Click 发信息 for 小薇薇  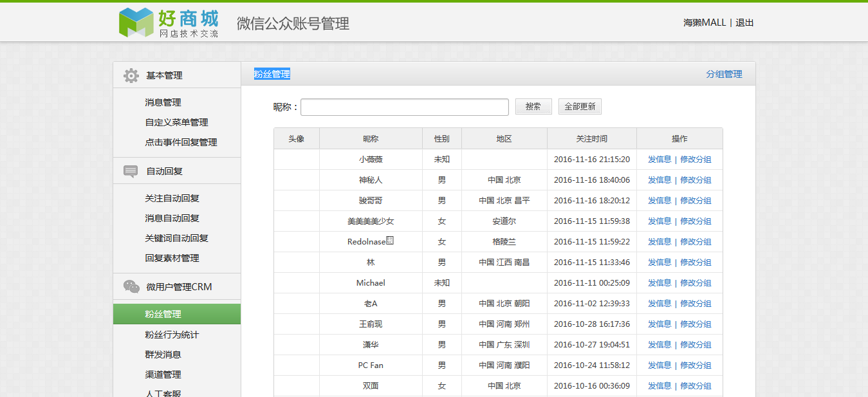click(660, 160)
